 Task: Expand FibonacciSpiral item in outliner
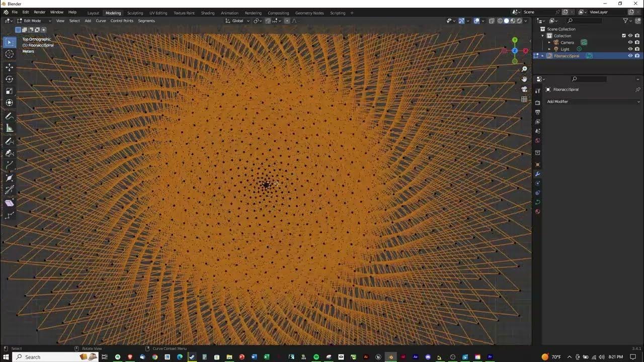(542, 56)
